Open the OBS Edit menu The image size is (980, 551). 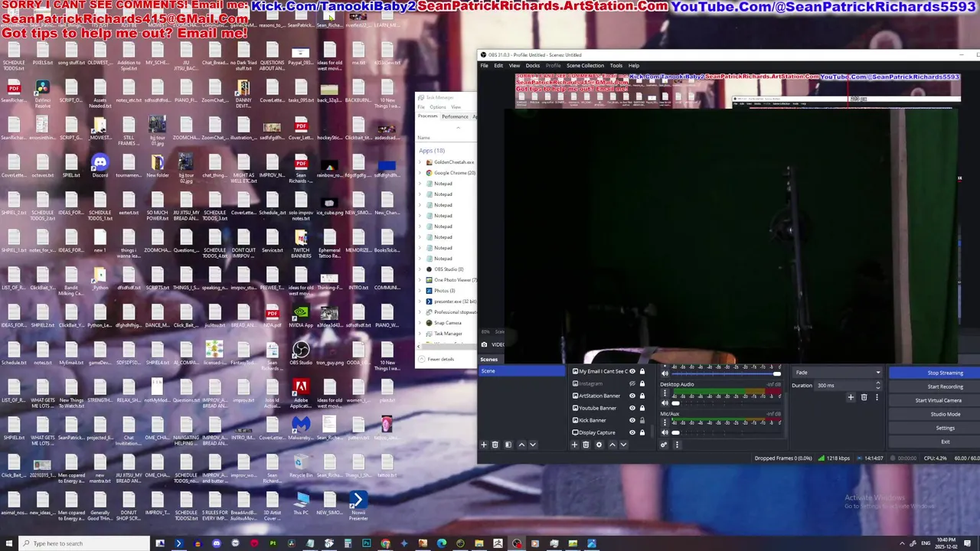498,65
